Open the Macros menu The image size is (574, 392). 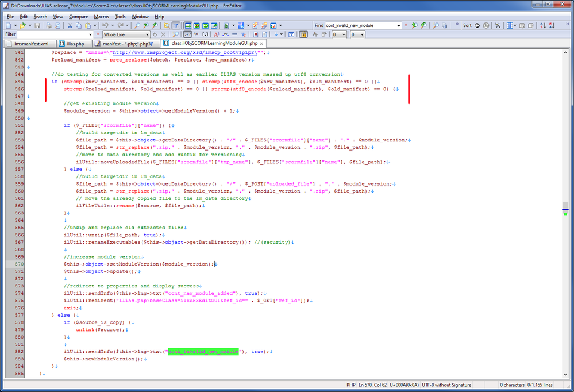tap(101, 17)
